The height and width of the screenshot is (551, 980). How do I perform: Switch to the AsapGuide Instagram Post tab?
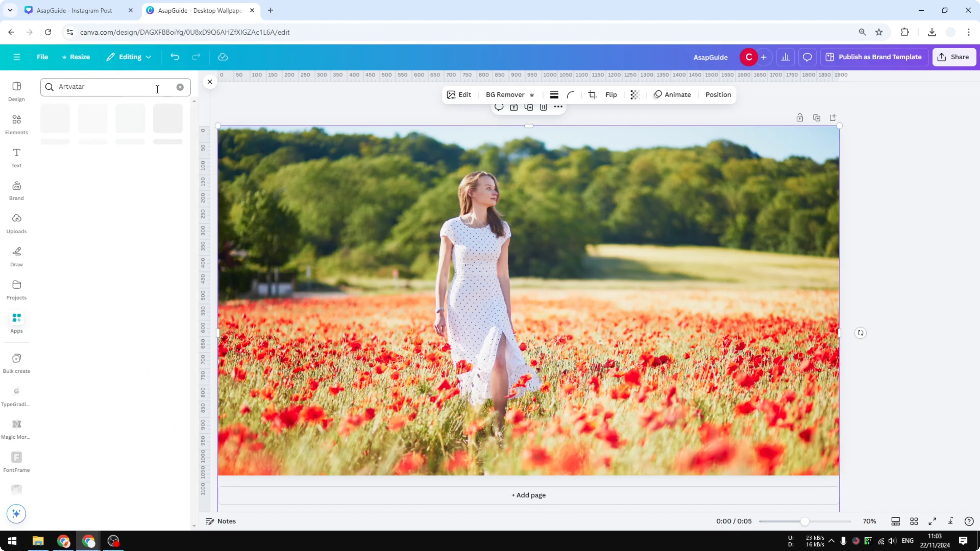click(x=74, y=10)
